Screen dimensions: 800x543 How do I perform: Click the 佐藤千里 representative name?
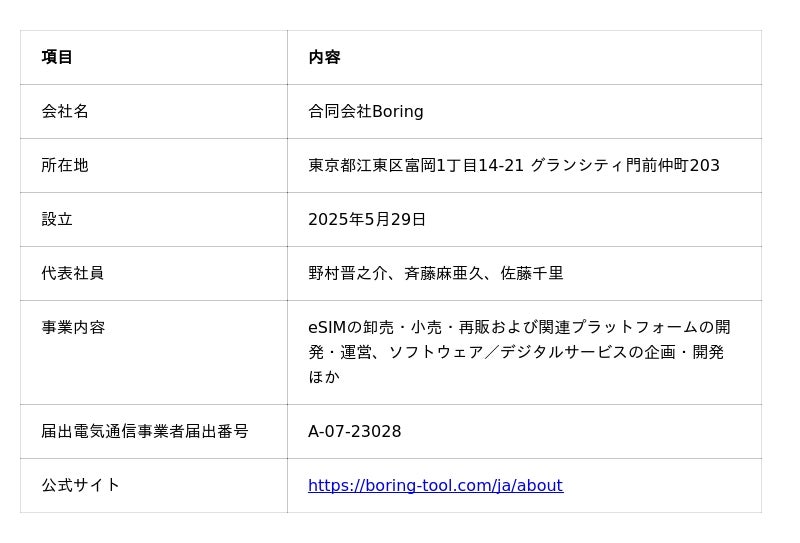[532, 274]
